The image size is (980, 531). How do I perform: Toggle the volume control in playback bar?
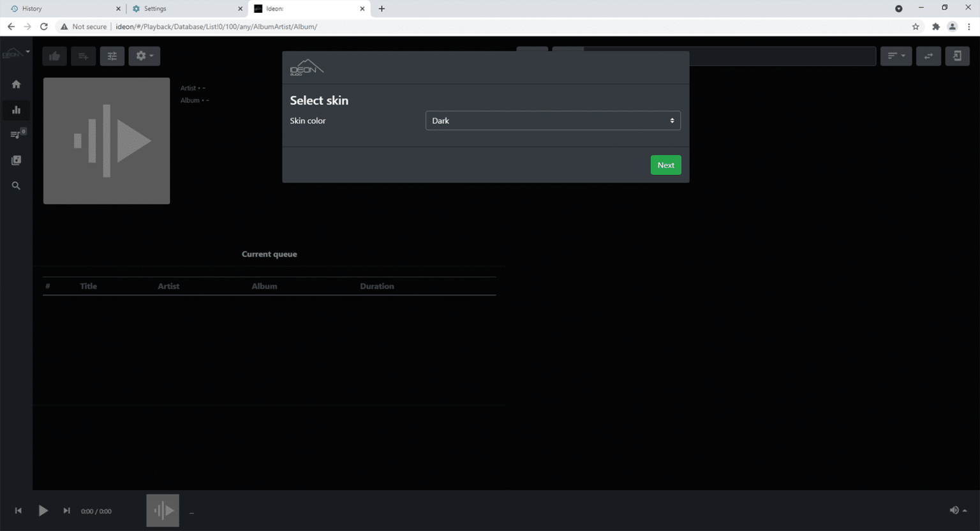[x=954, y=510]
